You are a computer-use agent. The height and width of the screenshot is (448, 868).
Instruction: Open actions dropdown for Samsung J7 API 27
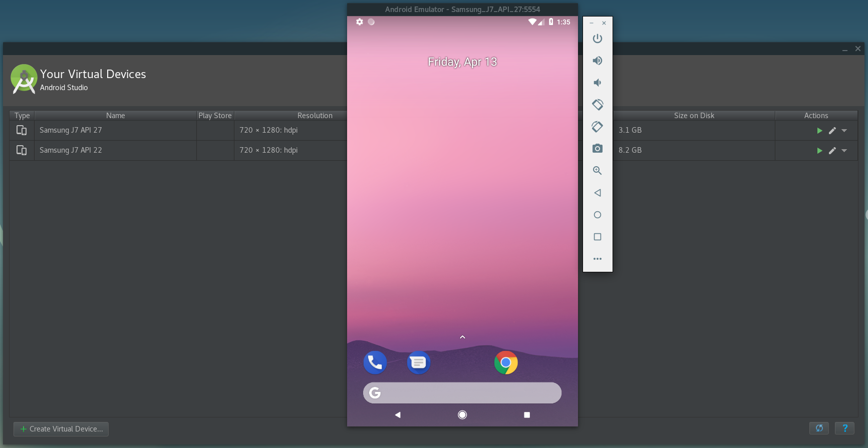click(844, 131)
